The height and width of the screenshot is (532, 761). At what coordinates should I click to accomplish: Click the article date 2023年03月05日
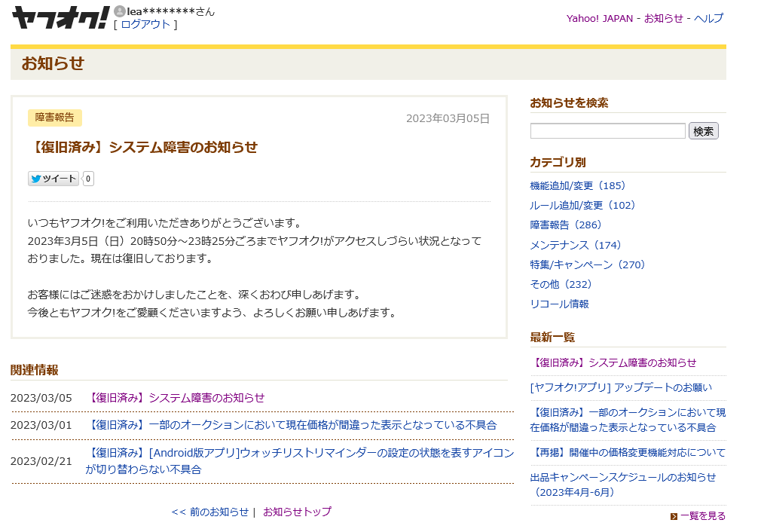click(448, 118)
